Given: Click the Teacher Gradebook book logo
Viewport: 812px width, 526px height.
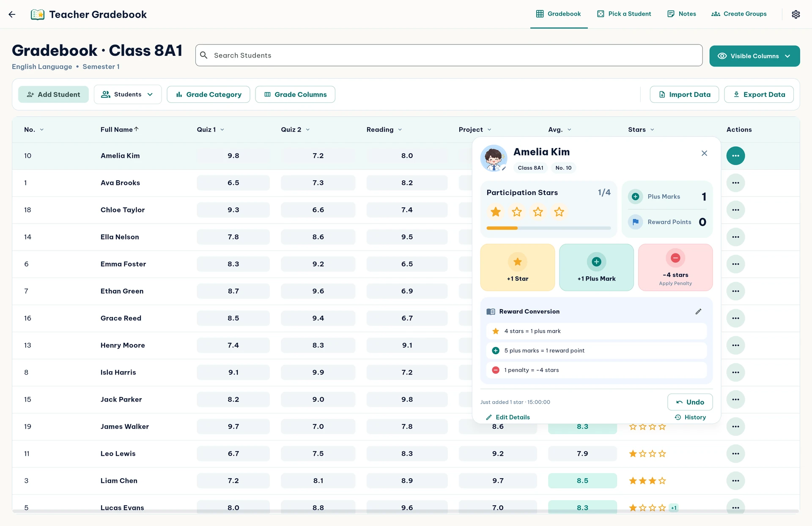Looking at the screenshot, I should [38, 14].
